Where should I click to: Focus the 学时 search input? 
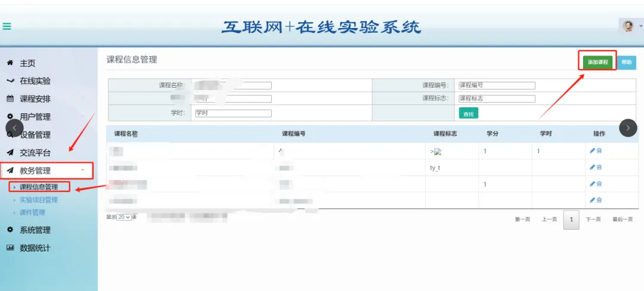point(233,113)
